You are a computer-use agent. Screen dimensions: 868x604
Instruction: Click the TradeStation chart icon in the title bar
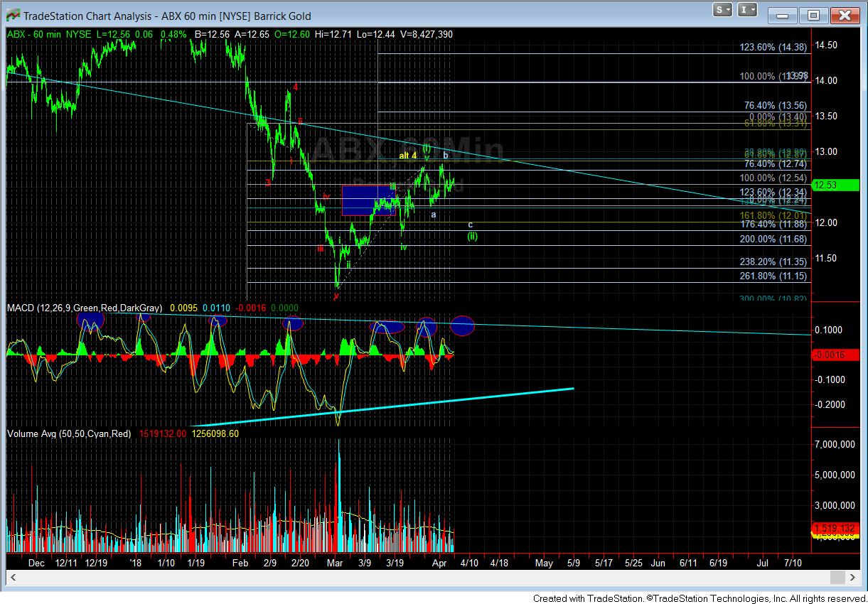click(11, 16)
